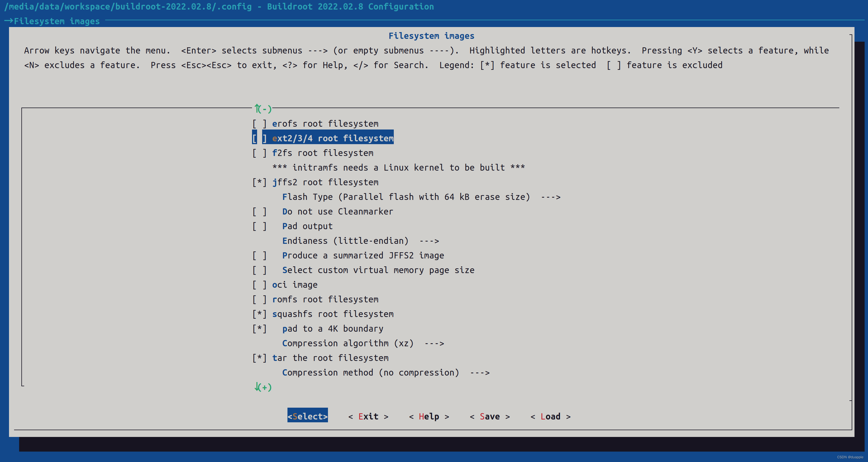Uncheck squashfs root filesystem

(259, 314)
